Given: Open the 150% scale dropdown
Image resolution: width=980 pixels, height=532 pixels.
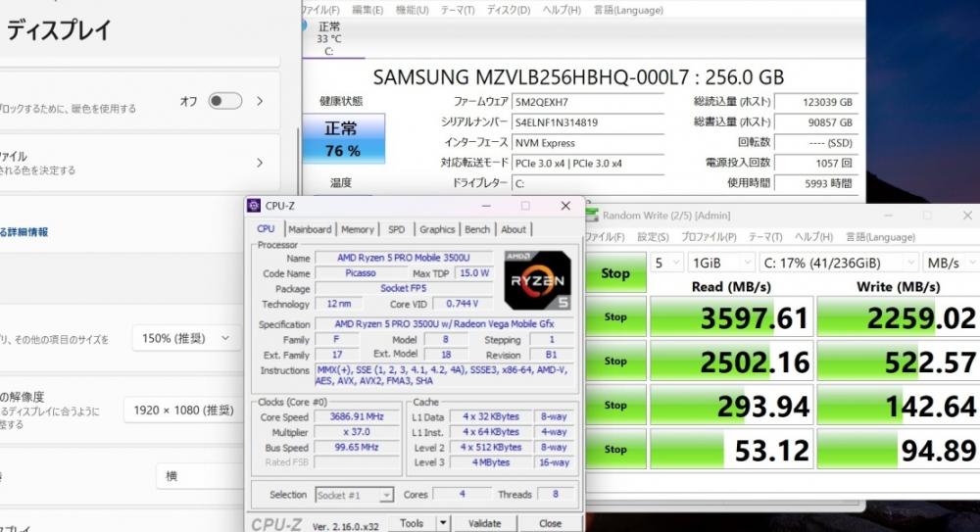Looking at the screenshot, I should pos(185,338).
